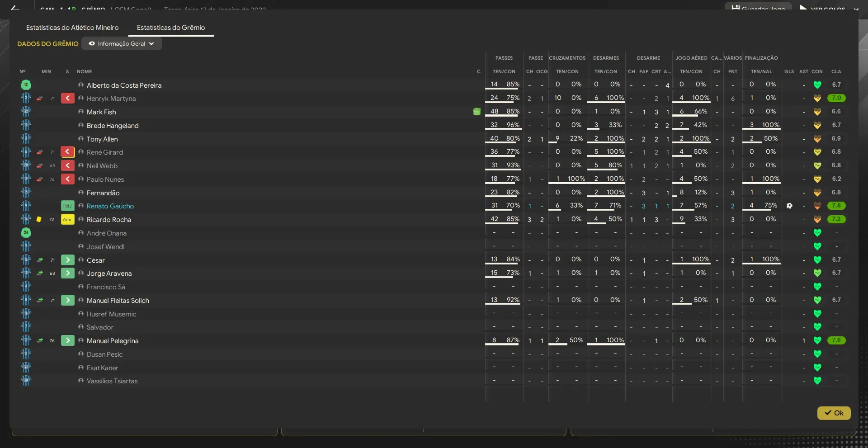Click 7.8 rating of Renato Gaúcho

point(836,206)
